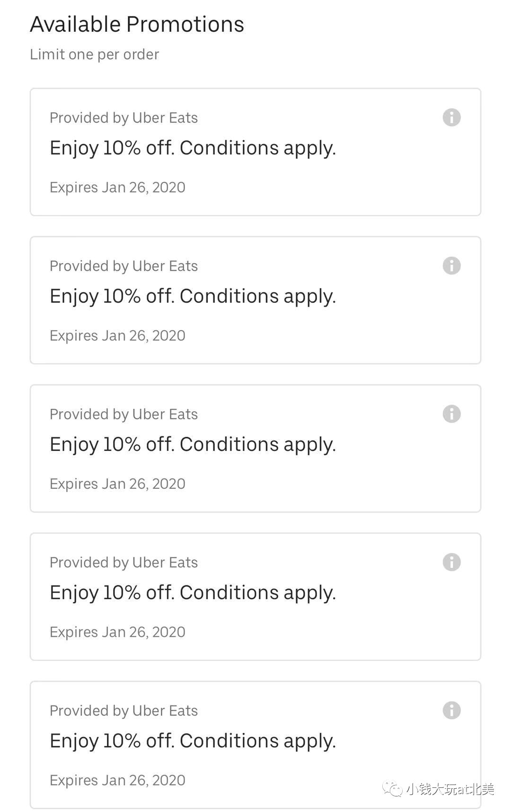Click 'Expires Jan 26, 2020' on the second card
The width and height of the screenshot is (511, 812).
(117, 335)
